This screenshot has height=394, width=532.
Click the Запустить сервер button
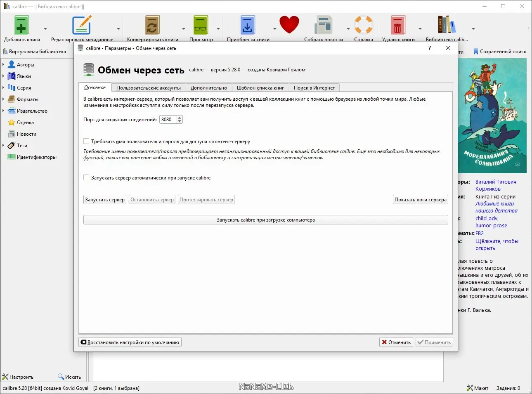(x=105, y=200)
